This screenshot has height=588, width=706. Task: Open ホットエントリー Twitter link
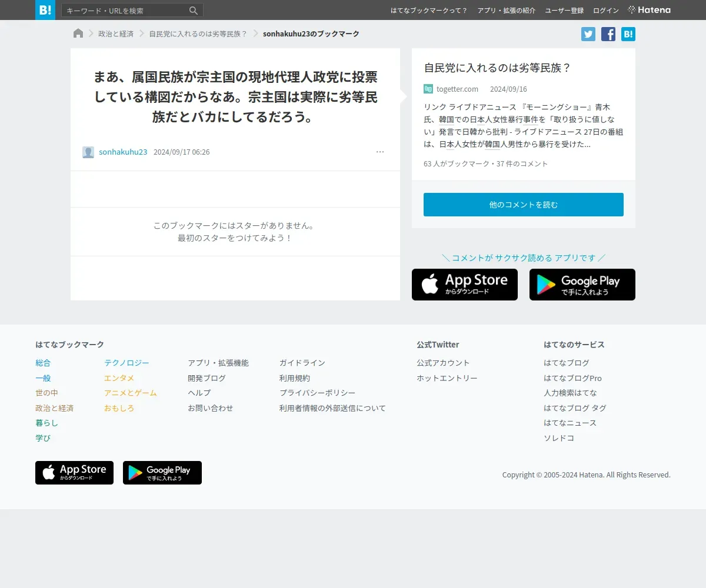point(447,378)
